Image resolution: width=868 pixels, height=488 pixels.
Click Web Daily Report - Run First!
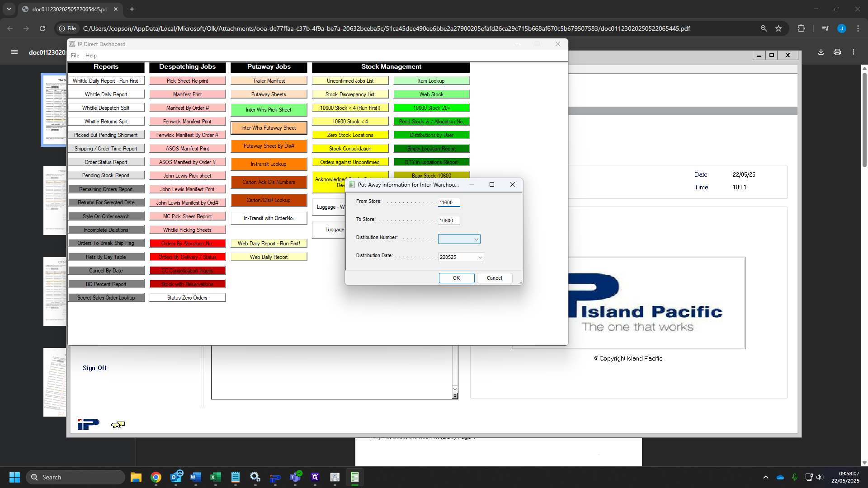269,244
